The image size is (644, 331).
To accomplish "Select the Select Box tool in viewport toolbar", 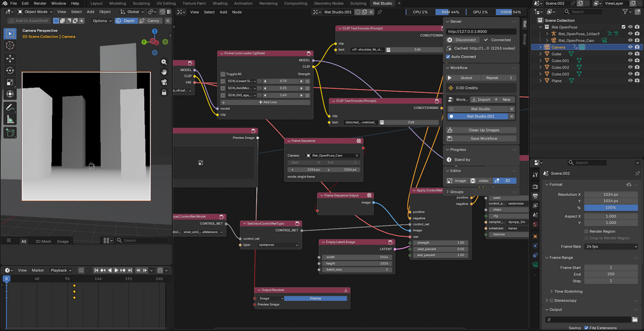I will coord(10,34).
